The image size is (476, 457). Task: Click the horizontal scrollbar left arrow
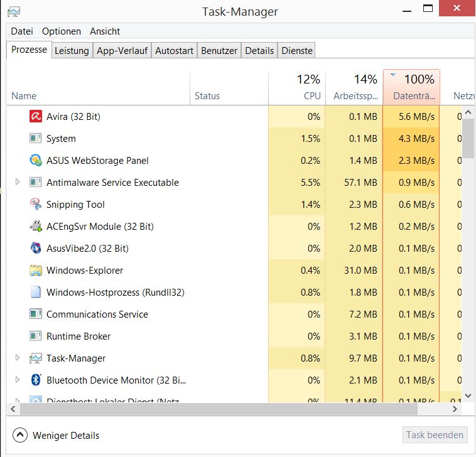point(13,409)
